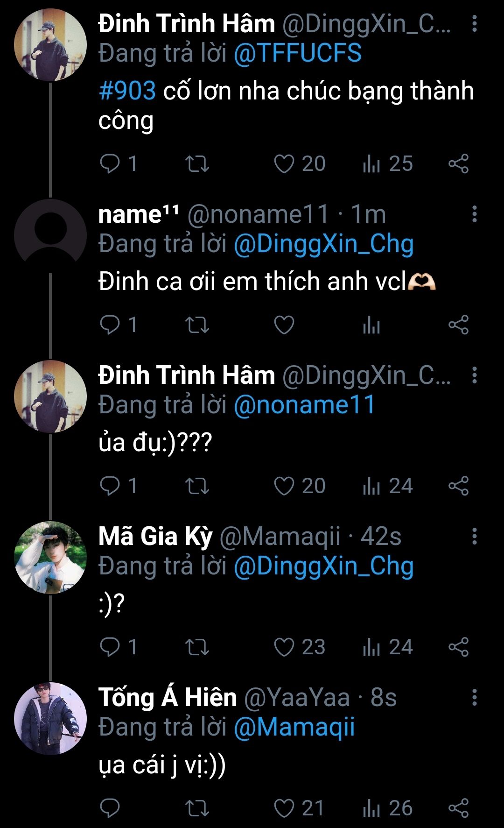Open the @Mamaqii mention link
This screenshot has width=504, height=828.
[294, 727]
